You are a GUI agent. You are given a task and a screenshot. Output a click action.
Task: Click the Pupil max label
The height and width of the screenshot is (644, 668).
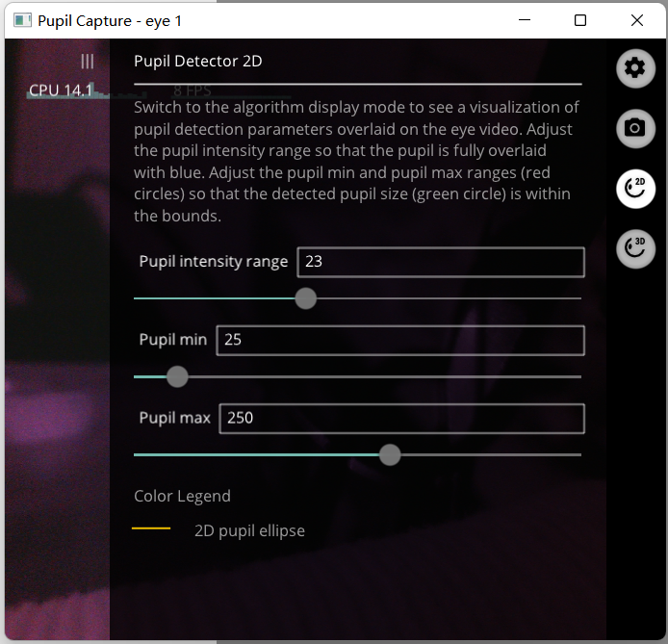point(174,418)
